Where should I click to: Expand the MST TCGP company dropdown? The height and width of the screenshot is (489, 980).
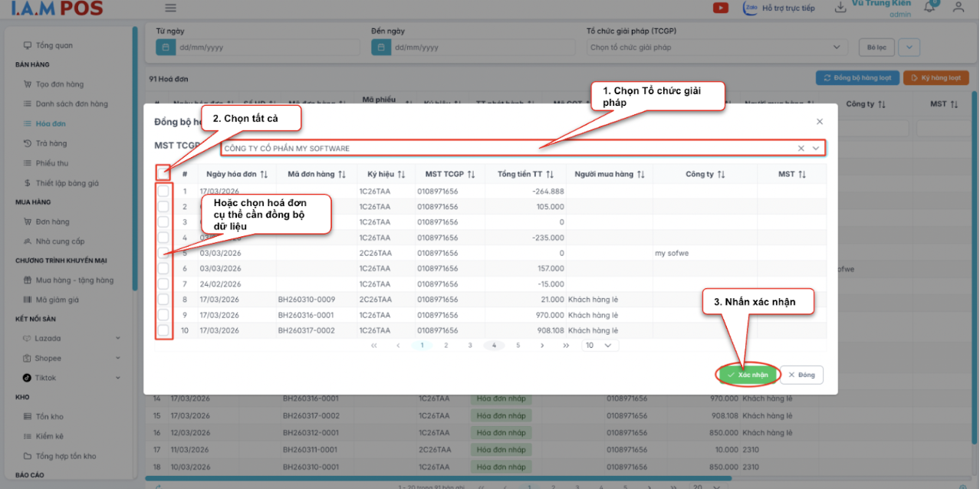[x=816, y=148]
